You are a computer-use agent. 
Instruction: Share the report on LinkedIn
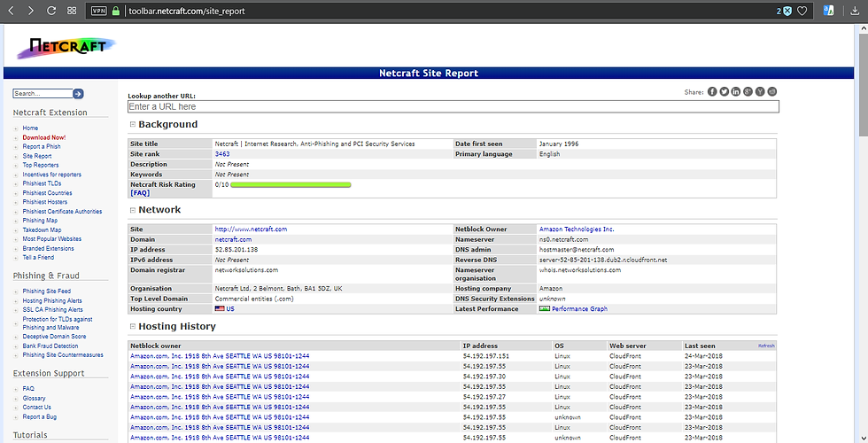click(x=736, y=91)
